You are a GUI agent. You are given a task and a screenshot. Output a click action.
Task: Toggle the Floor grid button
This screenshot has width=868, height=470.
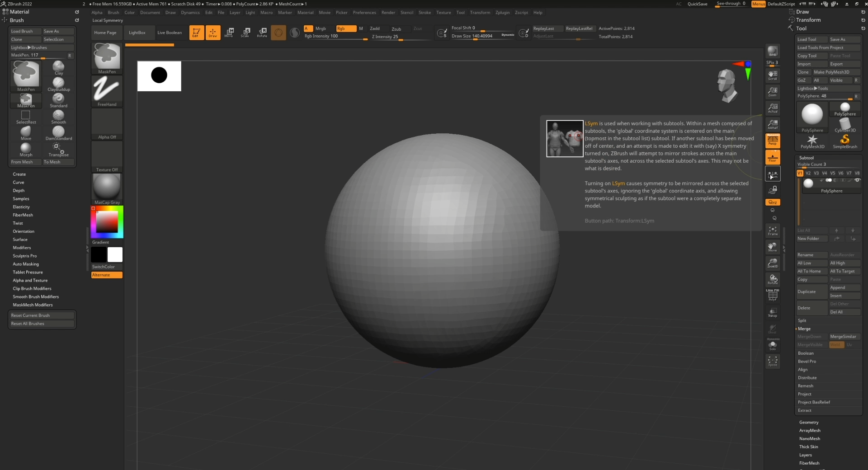[773, 157]
